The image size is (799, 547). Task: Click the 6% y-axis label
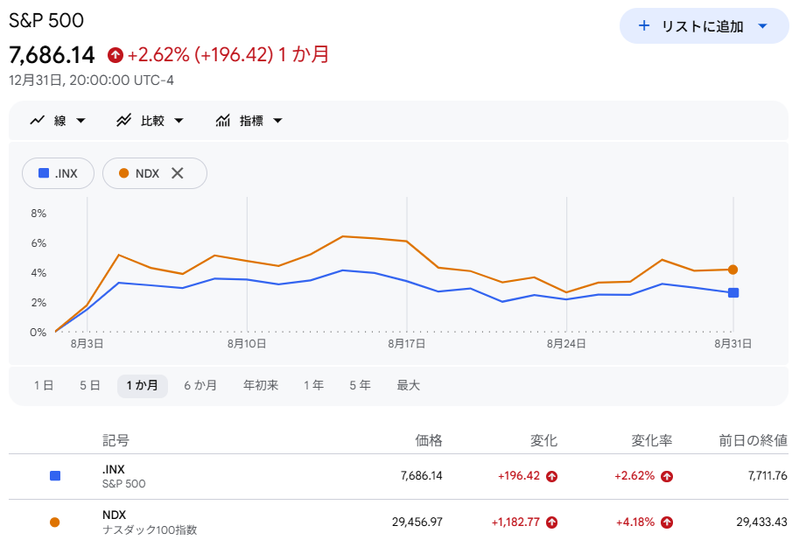38,243
